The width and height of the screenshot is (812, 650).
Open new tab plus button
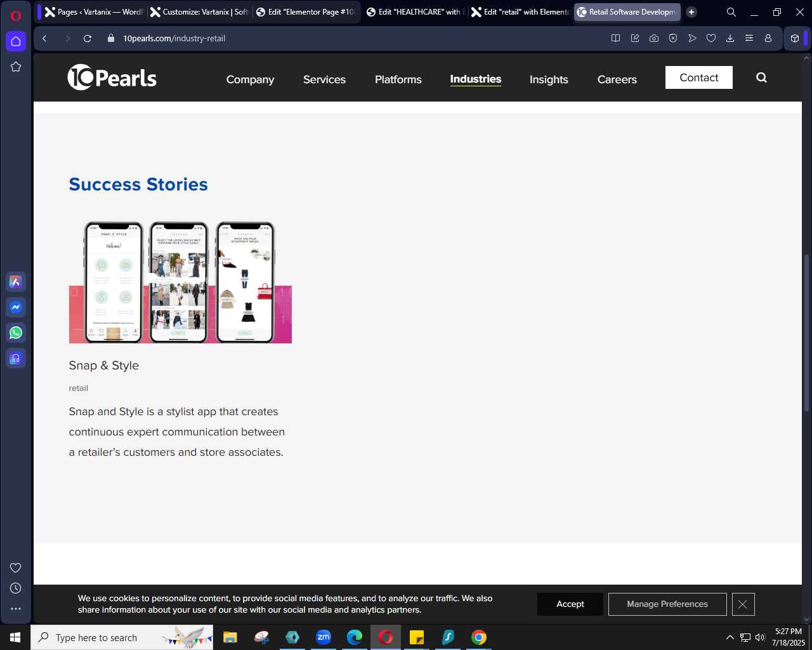point(691,12)
